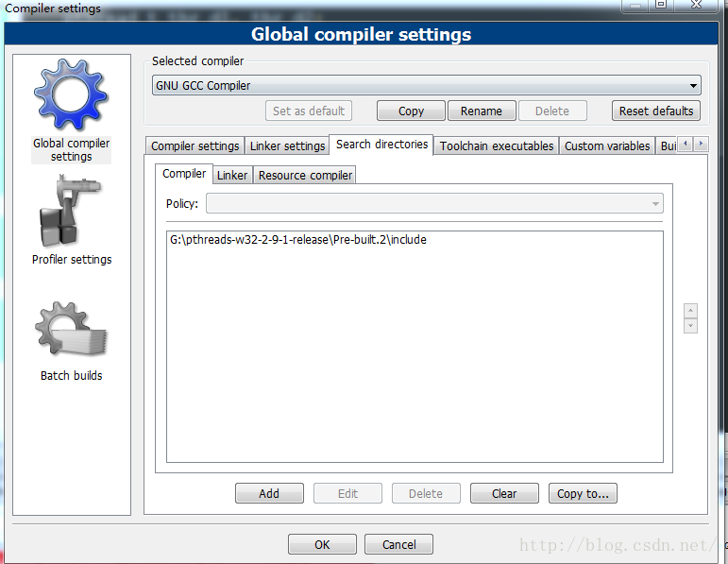This screenshot has width=728, height=564.
Task: Expand the Selected compiler dropdown
Action: pyautogui.click(x=426, y=85)
